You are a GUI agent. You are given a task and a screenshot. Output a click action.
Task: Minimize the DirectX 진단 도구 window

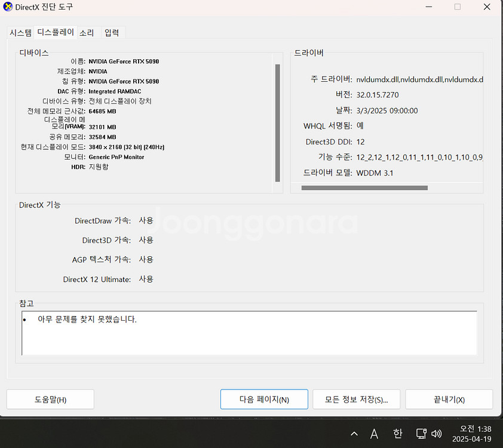(429, 7)
